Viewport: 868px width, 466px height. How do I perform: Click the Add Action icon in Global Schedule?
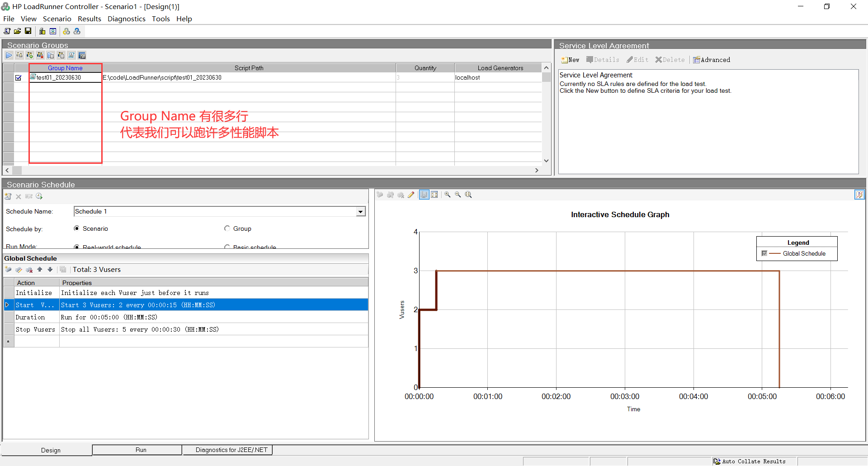[8, 270]
